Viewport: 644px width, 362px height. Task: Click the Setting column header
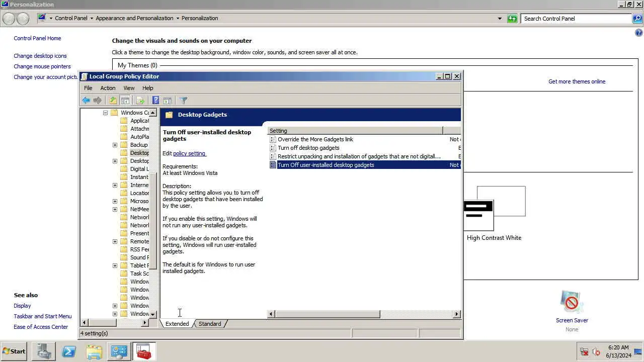pos(355,131)
